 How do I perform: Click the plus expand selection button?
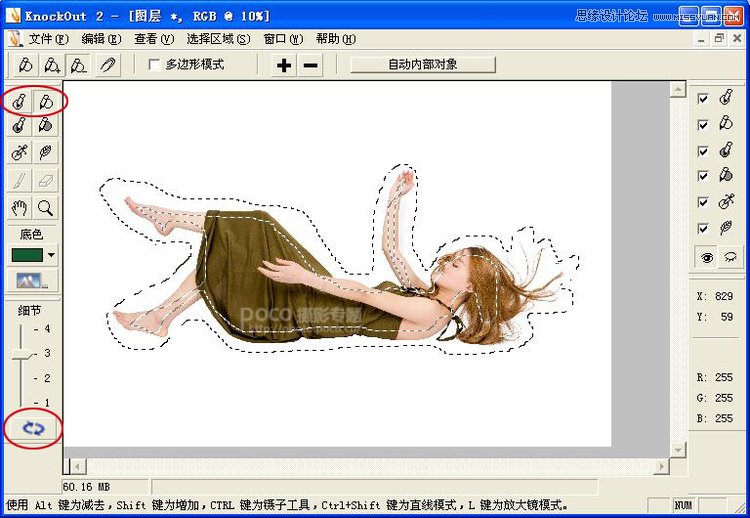click(284, 65)
